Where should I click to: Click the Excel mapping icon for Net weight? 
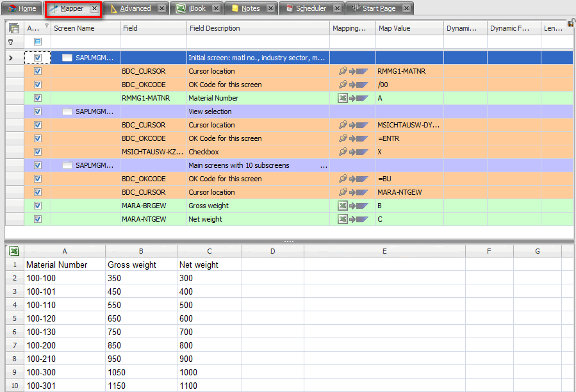pos(343,219)
